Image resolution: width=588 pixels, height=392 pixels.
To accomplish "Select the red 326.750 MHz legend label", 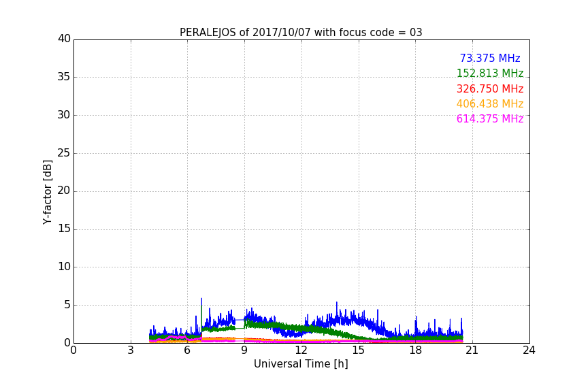I will (x=490, y=89).
